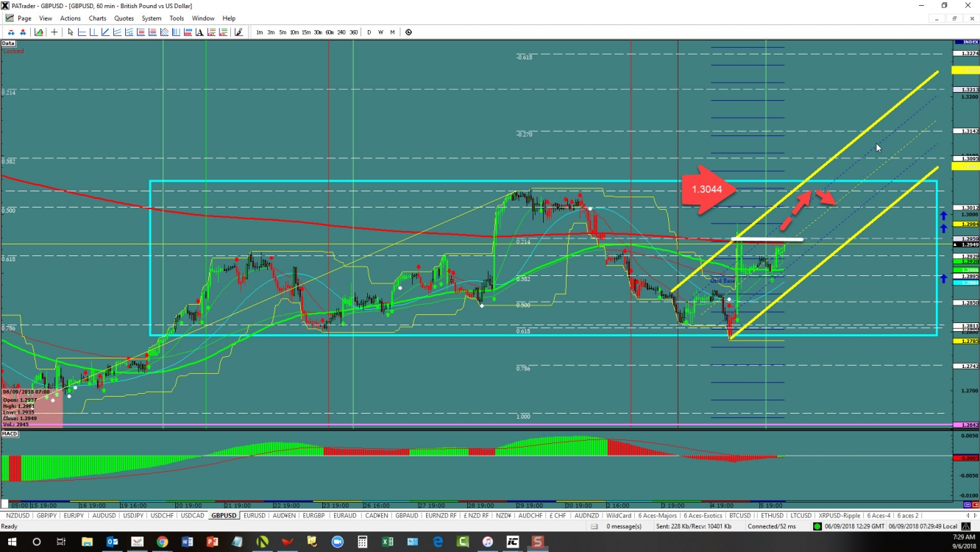Switch to 1m timeframe
This screenshot has height=552, width=980.
click(260, 32)
